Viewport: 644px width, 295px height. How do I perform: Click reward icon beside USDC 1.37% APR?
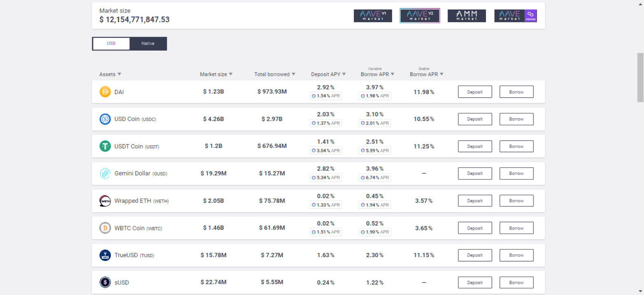click(314, 123)
